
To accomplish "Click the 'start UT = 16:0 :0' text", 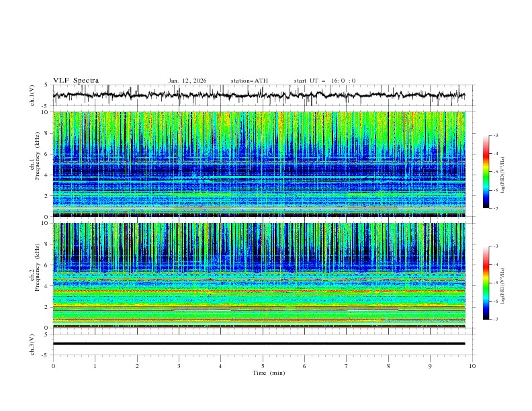I will click(324, 81).
